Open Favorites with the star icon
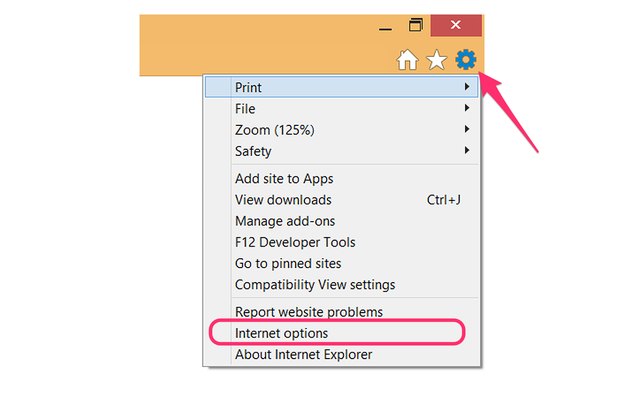Viewport: 640px width, 394px height. pyautogui.click(x=436, y=60)
